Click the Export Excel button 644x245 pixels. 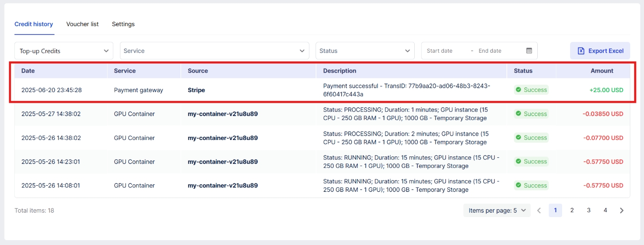(600, 51)
